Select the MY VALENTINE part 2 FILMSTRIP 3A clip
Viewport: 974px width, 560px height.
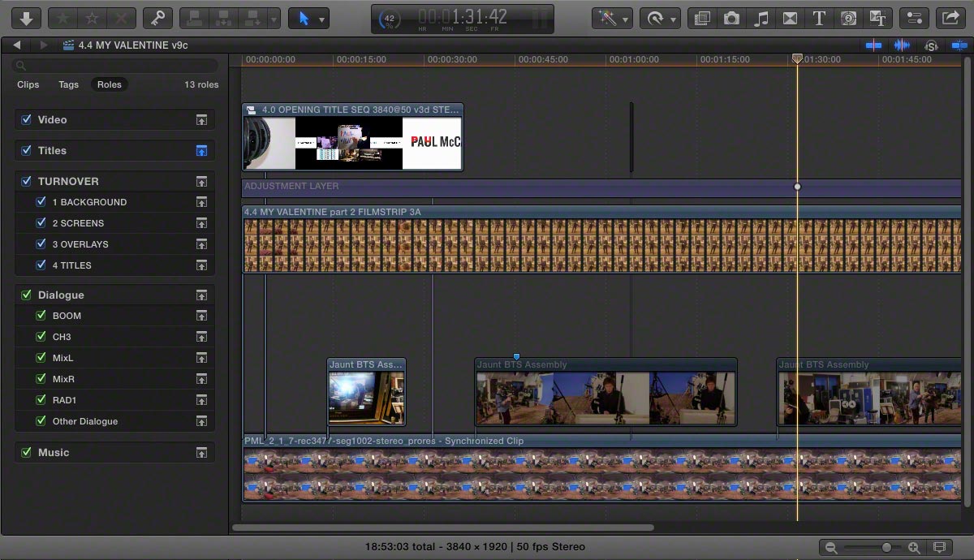(601, 239)
